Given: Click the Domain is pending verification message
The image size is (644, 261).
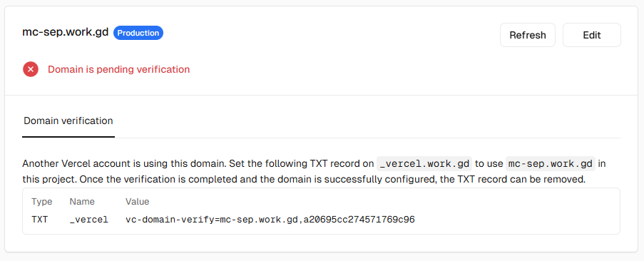Looking at the screenshot, I should 118,69.
